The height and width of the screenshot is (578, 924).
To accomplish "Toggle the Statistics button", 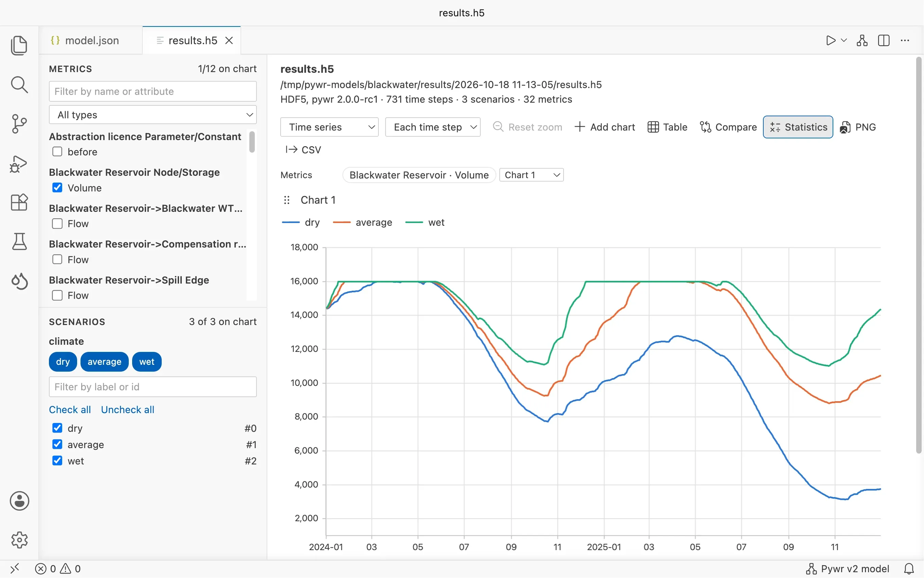I will [x=798, y=127].
